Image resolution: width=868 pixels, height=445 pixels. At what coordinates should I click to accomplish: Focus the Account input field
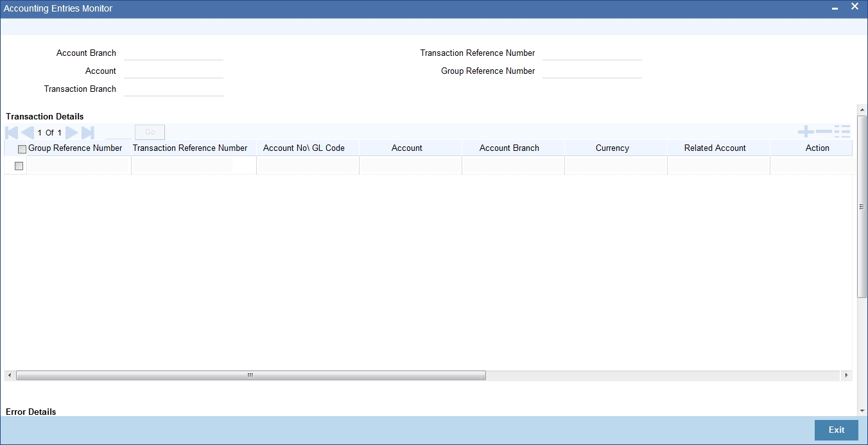[x=173, y=71]
